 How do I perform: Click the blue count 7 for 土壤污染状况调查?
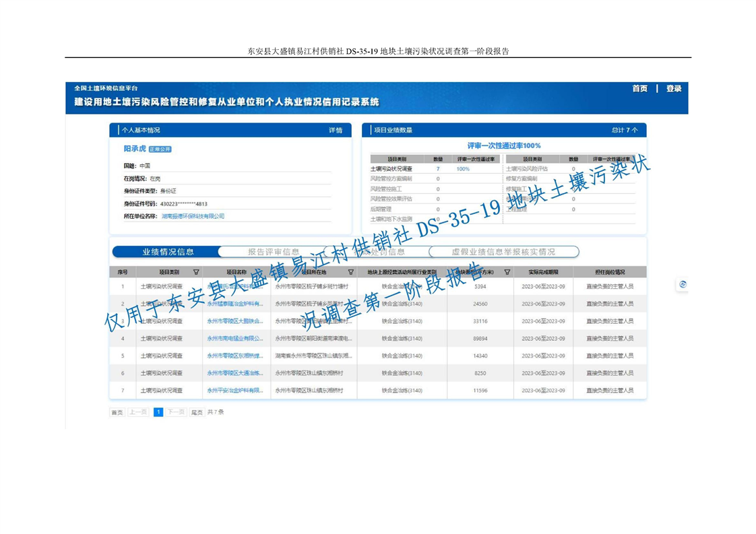438,169
